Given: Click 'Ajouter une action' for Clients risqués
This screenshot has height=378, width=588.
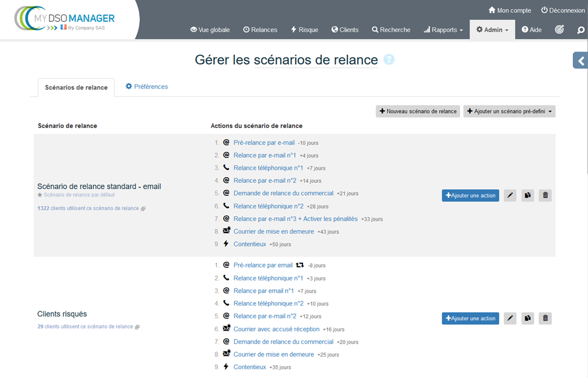Looking at the screenshot, I should point(471,318).
